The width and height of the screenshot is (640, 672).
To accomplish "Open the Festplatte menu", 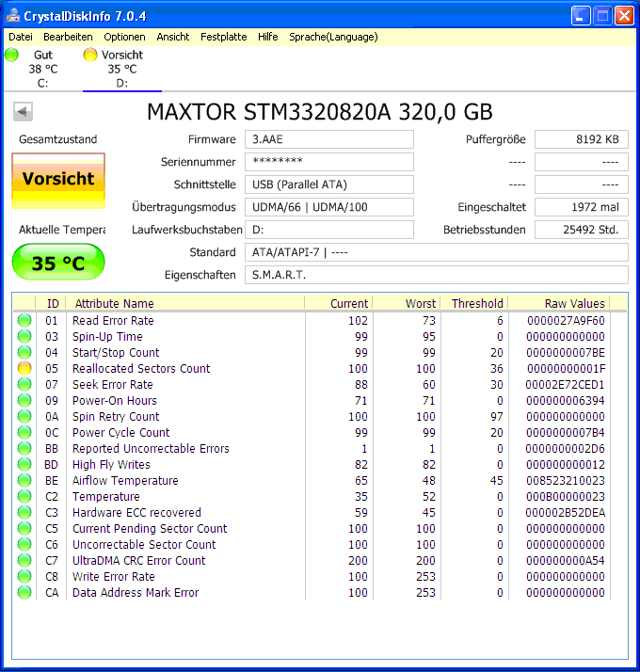I will [x=223, y=37].
